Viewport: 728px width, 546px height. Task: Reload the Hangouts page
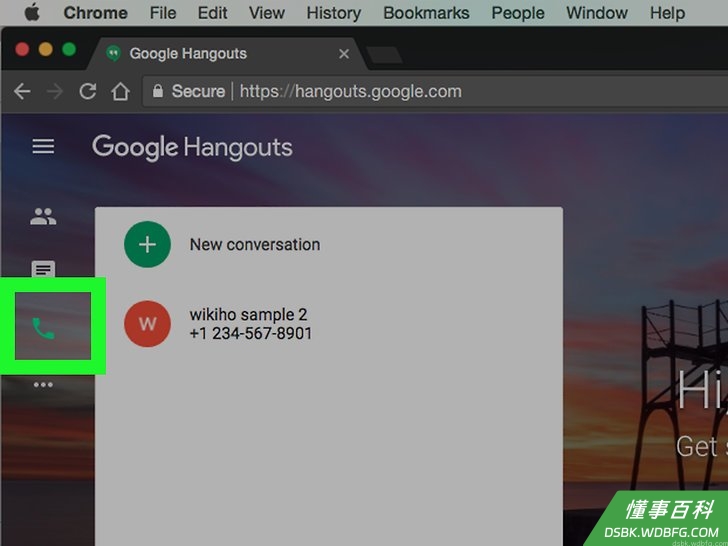pos(88,91)
